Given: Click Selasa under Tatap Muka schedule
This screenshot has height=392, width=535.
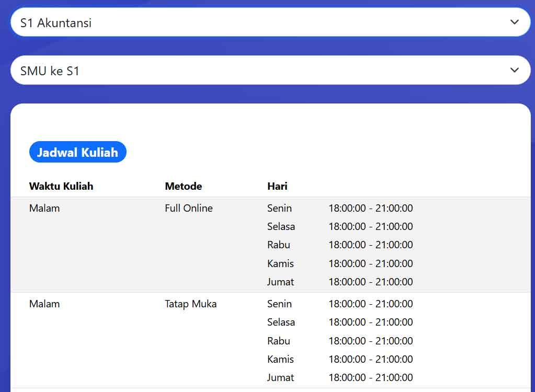Looking at the screenshot, I should pyautogui.click(x=281, y=322).
